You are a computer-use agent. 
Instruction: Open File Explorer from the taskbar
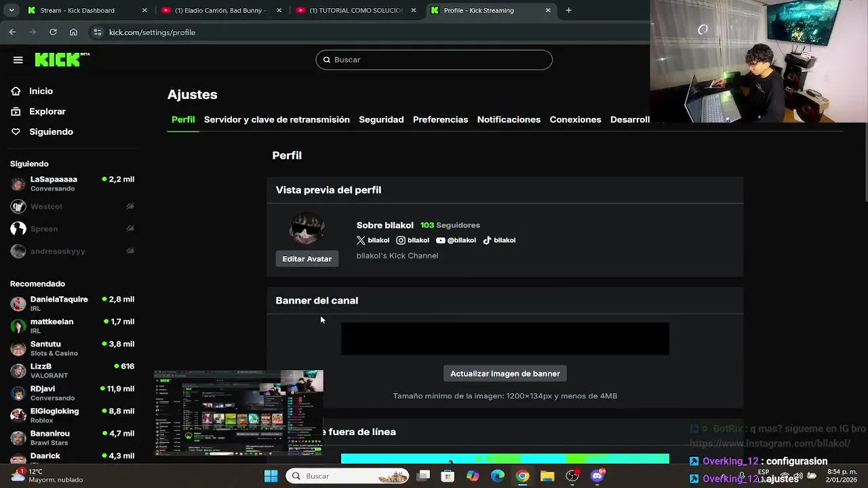pyautogui.click(x=547, y=476)
